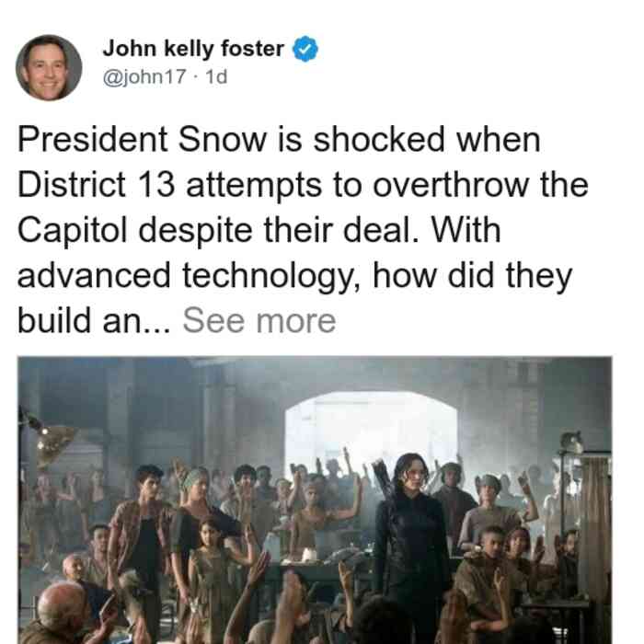This screenshot has height=644, width=644.
Task: Click the truncated 'build an...' text
Action: pos(94,321)
